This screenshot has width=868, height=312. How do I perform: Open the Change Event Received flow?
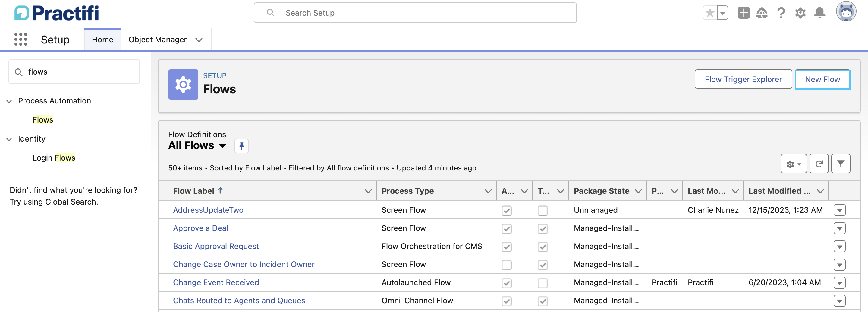pyautogui.click(x=216, y=282)
